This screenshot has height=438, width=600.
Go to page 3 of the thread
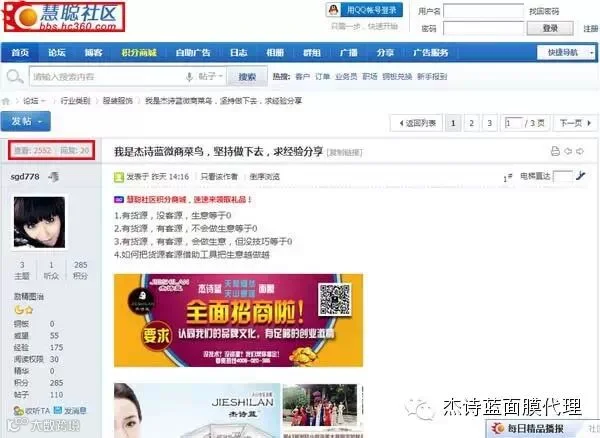click(x=489, y=123)
